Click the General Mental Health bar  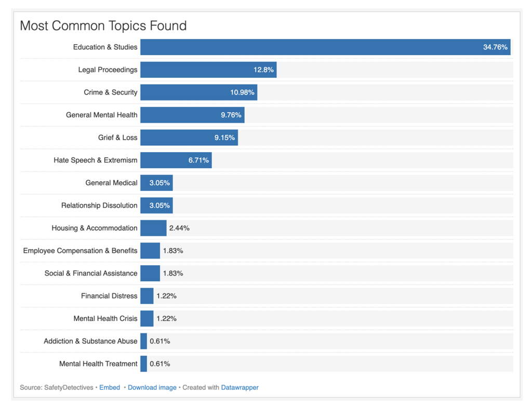tap(192, 115)
